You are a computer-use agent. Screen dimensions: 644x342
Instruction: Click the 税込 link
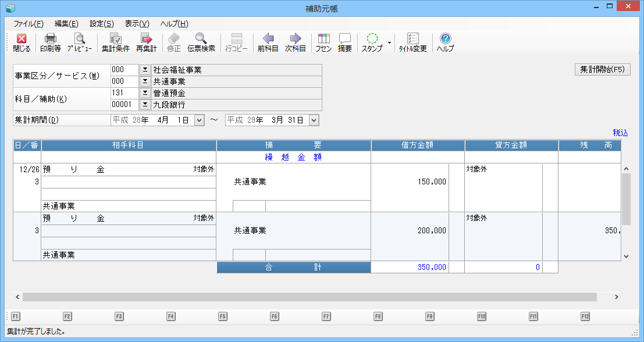620,133
